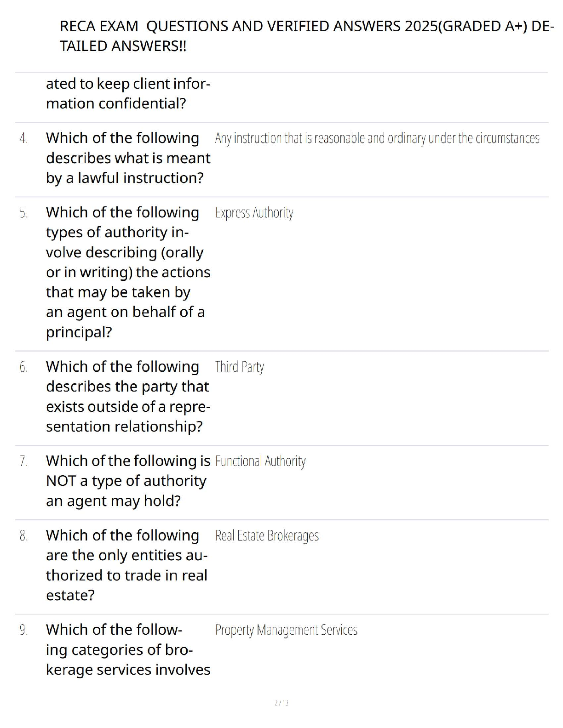Click the 'Functional Authority' answer
563x728 pixels.
pyautogui.click(x=260, y=461)
